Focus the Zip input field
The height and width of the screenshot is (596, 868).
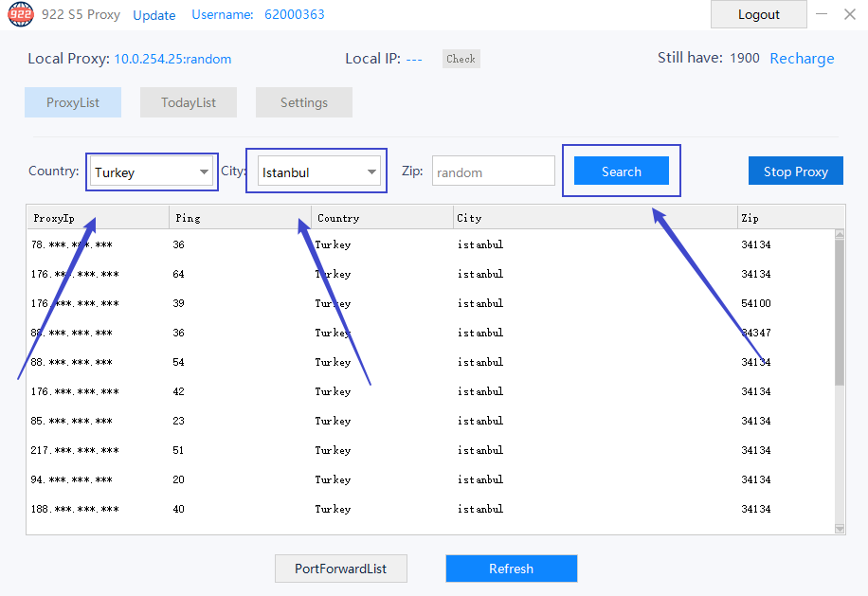pos(493,172)
